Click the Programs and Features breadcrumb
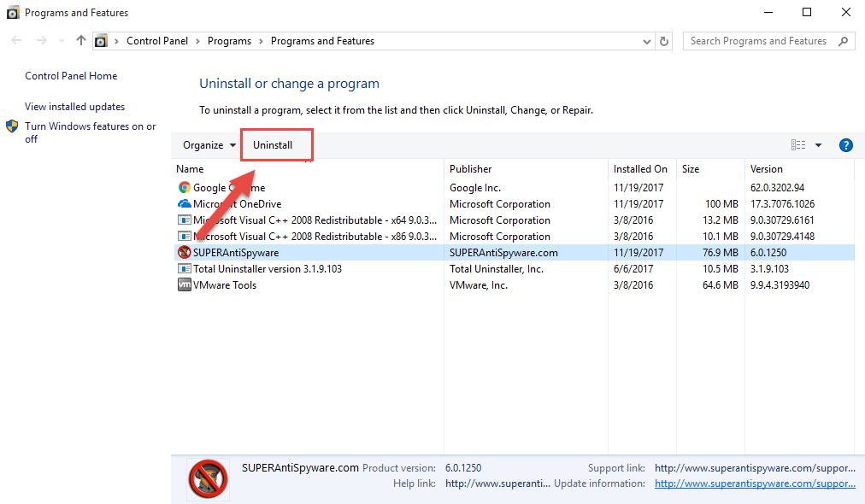The image size is (865, 504). 323,41
